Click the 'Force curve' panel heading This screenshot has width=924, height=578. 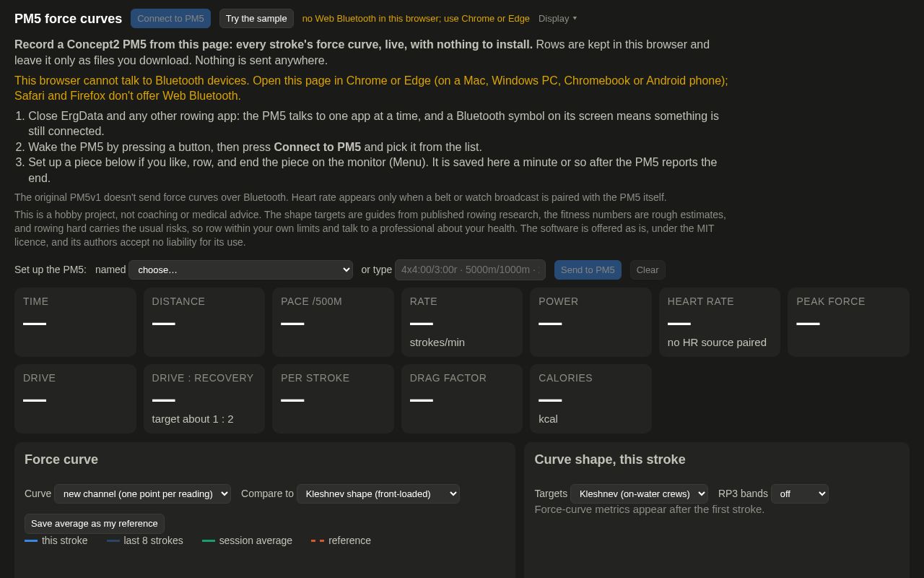[x=61, y=460]
